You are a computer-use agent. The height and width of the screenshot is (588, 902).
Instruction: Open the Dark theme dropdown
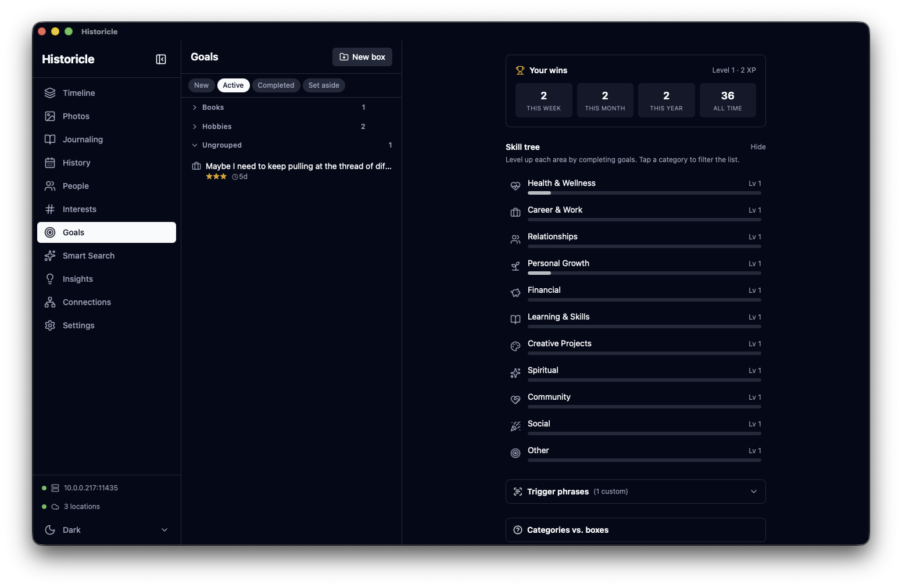(x=106, y=530)
